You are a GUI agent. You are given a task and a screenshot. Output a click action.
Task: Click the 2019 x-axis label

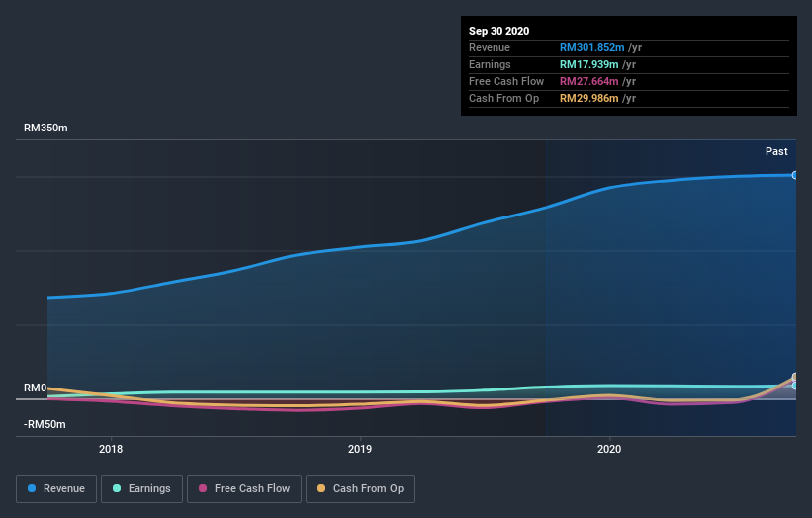360,449
